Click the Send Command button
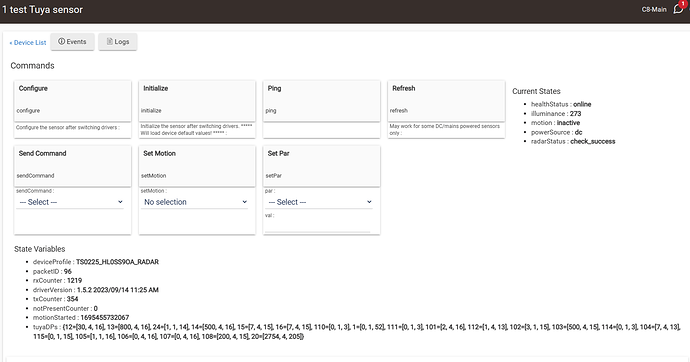This screenshot has width=690, height=362. tap(73, 166)
